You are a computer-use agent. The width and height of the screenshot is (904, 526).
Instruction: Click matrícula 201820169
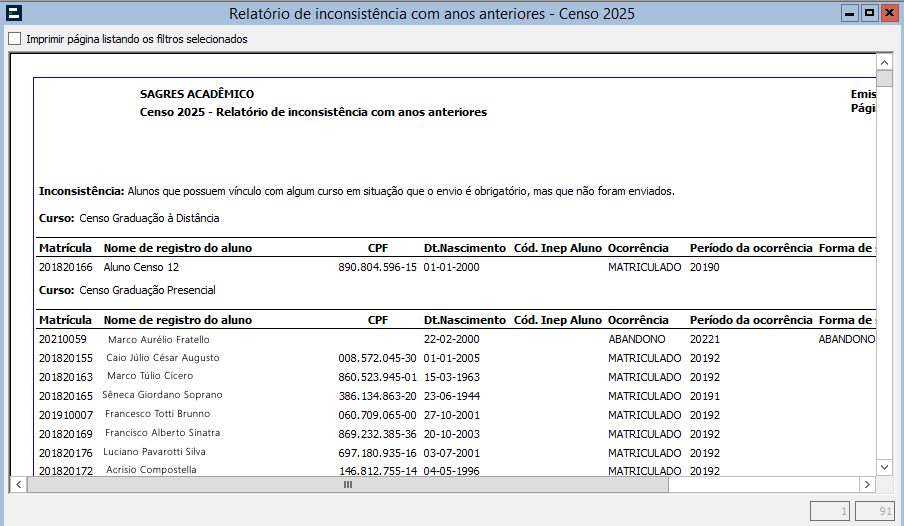pos(66,434)
